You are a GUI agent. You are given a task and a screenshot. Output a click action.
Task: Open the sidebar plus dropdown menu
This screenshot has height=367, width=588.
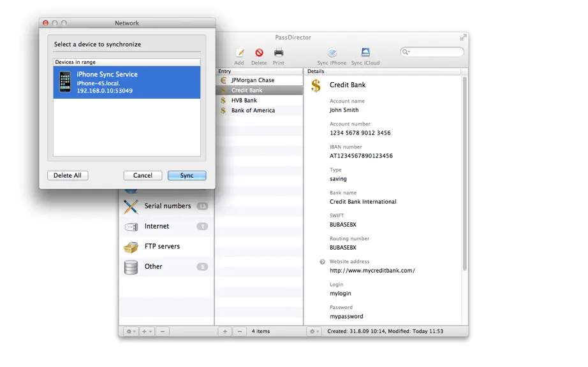[x=147, y=331]
